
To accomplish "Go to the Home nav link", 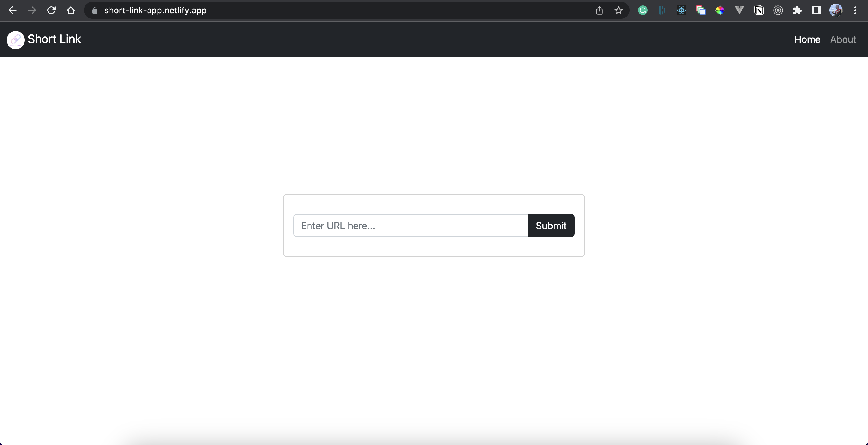I will 807,39.
